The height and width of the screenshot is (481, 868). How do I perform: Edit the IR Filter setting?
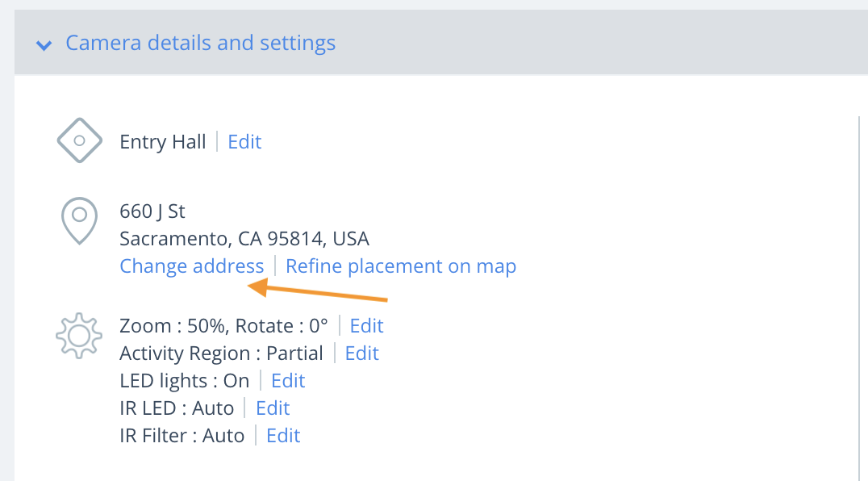click(x=282, y=435)
